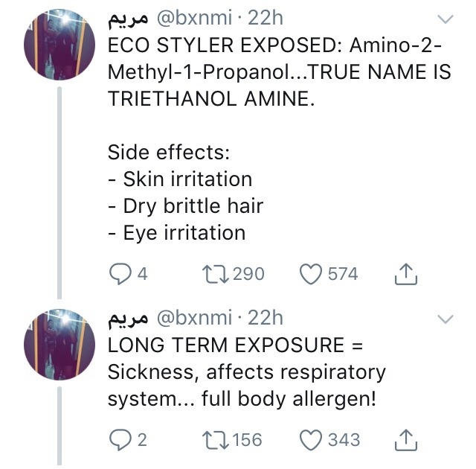Share the ECO STYLER EXPOSED tweet
Viewport: 476px width, 469px height.
[x=406, y=274]
